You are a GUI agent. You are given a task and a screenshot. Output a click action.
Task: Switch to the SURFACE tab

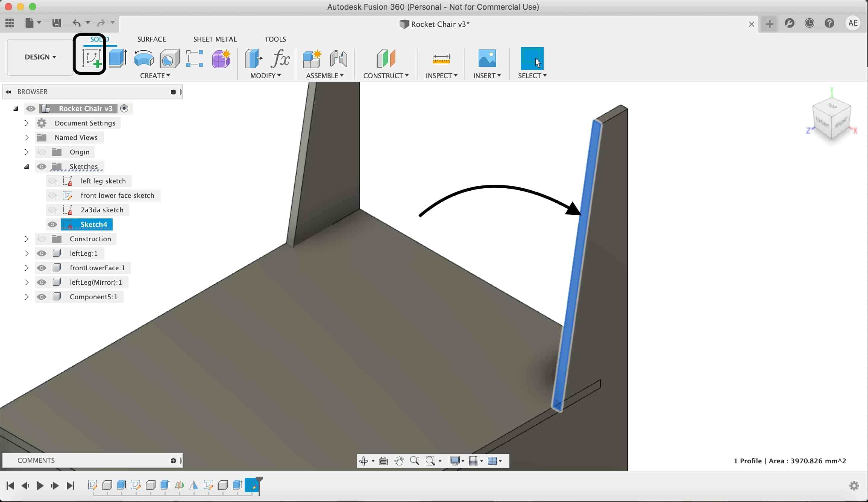[x=152, y=39]
